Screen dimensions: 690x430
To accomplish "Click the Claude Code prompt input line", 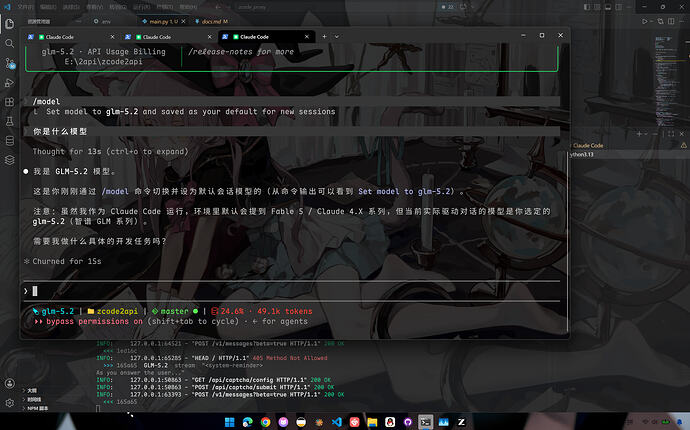I will (x=291, y=291).
